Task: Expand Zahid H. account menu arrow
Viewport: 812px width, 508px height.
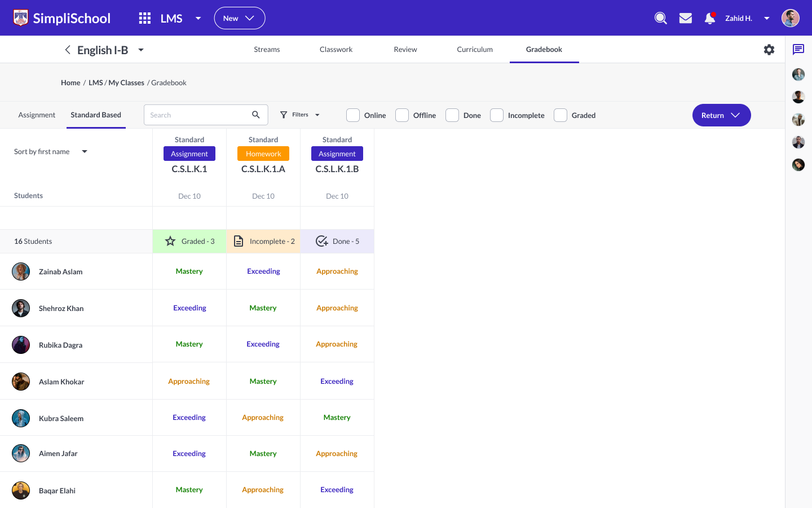Action: (x=767, y=18)
